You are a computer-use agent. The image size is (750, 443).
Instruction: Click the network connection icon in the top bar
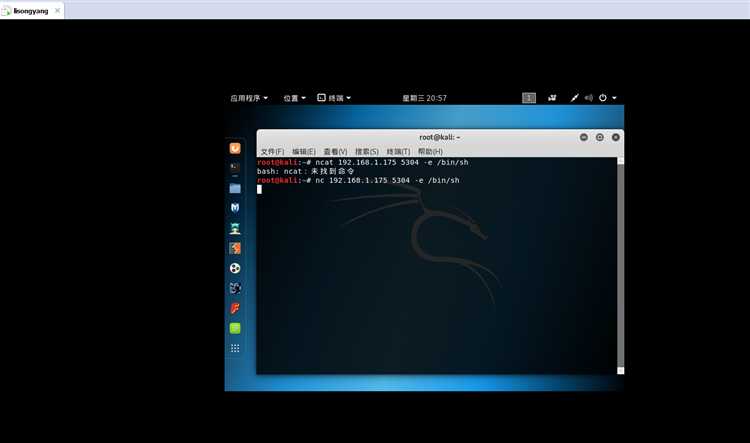[574, 98]
